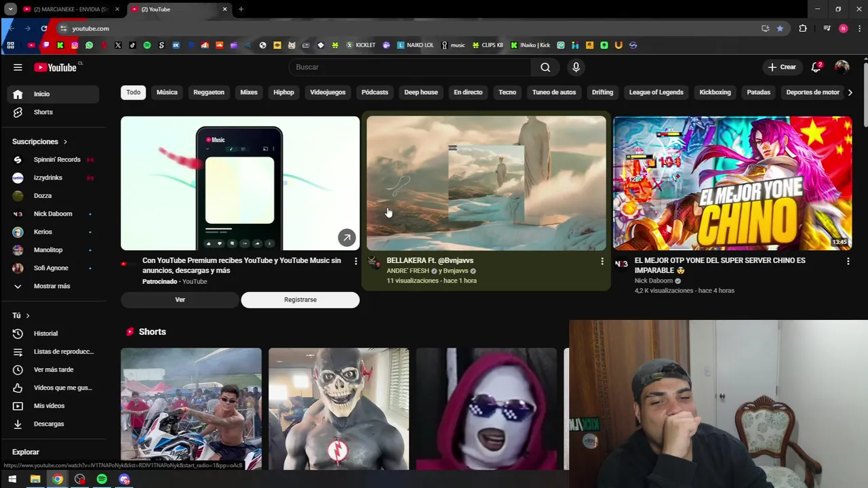Screen dimensions: 868x488
Task: Go to Inicio in the sidebar
Action: pyautogui.click(x=53, y=94)
